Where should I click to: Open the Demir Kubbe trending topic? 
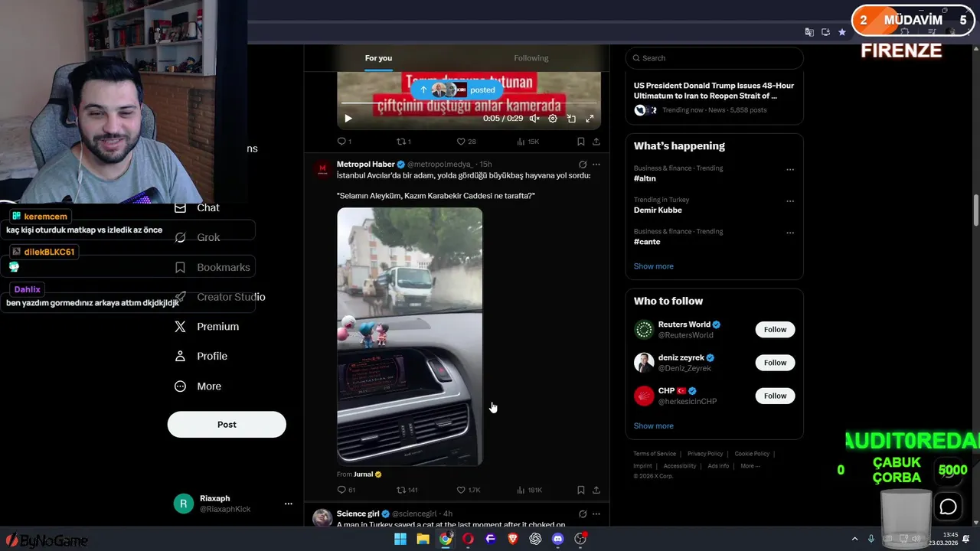click(x=658, y=210)
